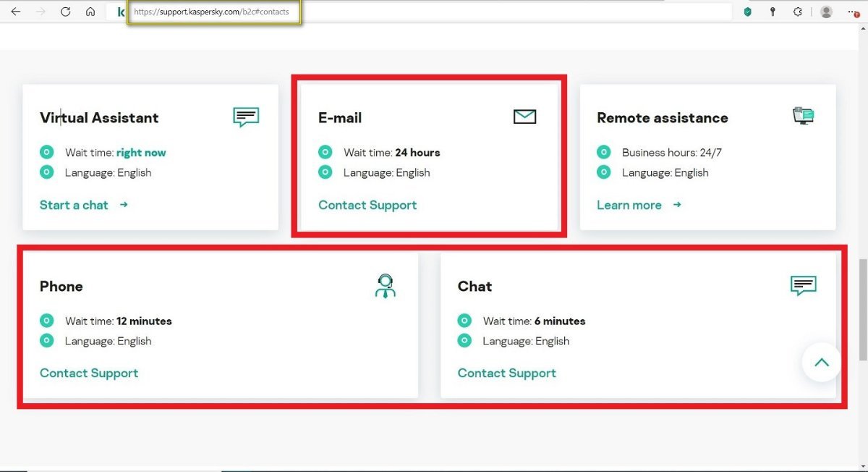This screenshot has height=472, width=868.
Task: Open the browser menu with the red badge
Action: tap(854, 12)
